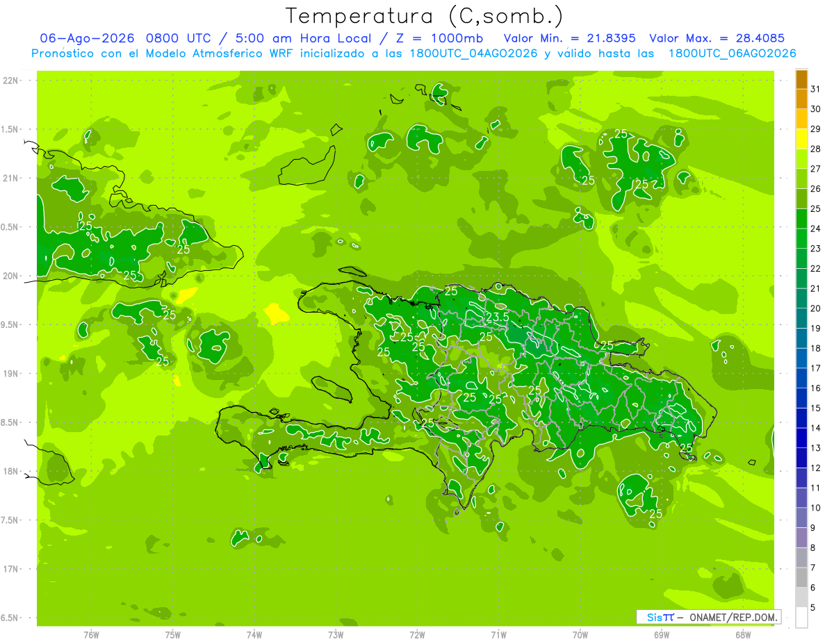Click the '19N' latitude axis label
Image resolution: width=834 pixels, height=644 pixels.
tap(11, 374)
